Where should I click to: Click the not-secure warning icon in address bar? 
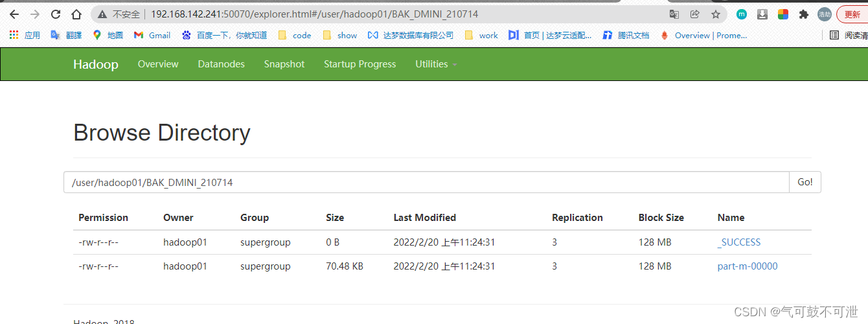[102, 14]
